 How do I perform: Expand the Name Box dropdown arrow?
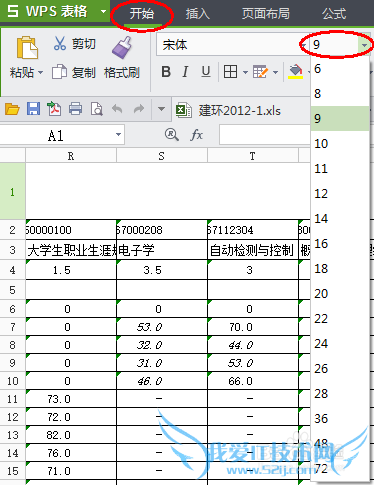click(118, 135)
